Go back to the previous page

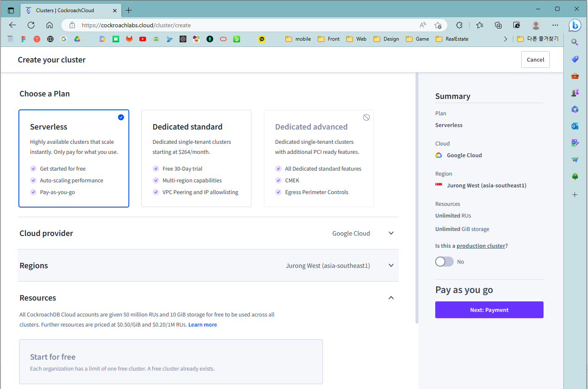click(x=13, y=25)
